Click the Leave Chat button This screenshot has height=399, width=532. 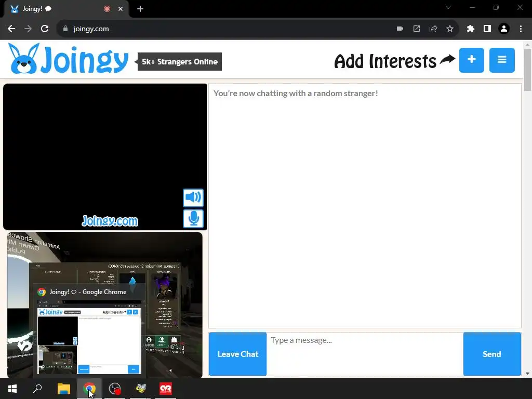point(238,354)
